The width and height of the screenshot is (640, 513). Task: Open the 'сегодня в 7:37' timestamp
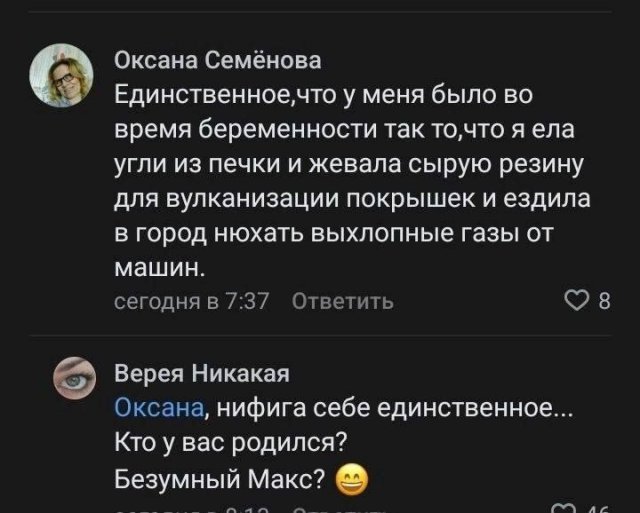click(x=190, y=301)
